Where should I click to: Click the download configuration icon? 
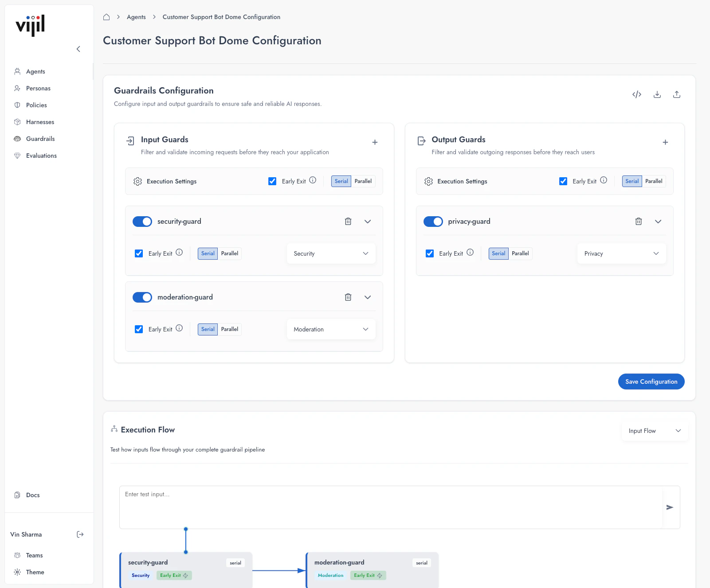[657, 94]
